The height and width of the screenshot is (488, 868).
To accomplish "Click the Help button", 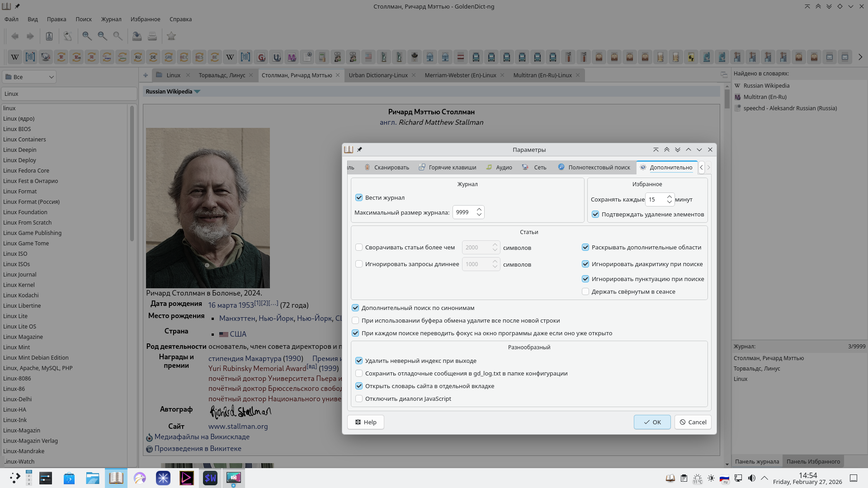I will (x=365, y=422).
